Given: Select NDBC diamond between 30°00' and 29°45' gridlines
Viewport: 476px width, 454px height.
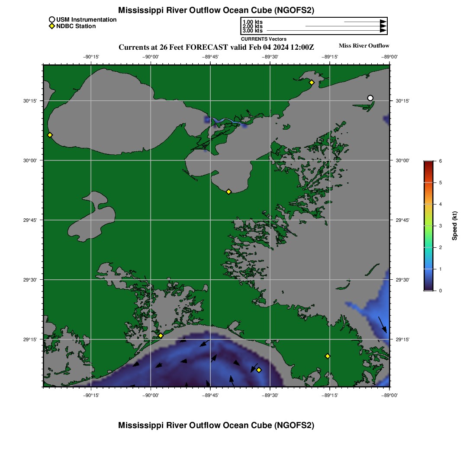Looking at the screenshot, I should pos(228,192).
